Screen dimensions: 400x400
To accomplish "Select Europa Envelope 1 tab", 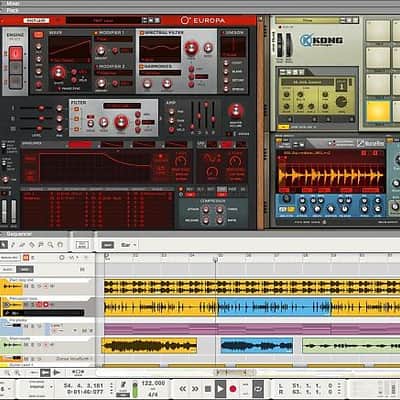I will pyautogui.click(x=80, y=144).
